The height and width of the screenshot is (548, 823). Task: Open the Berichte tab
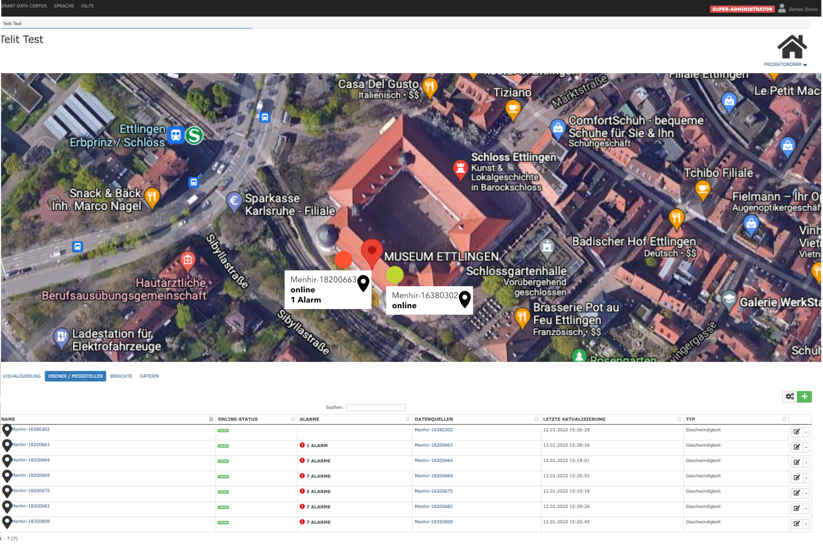(x=121, y=377)
